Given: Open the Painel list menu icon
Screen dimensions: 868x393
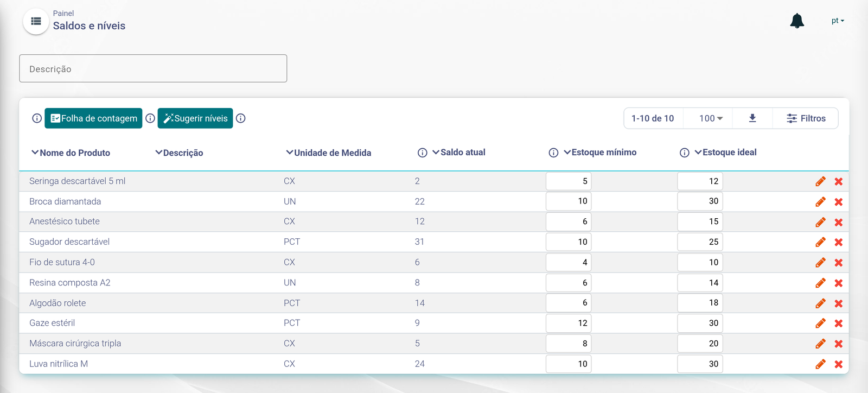Looking at the screenshot, I should [x=36, y=21].
